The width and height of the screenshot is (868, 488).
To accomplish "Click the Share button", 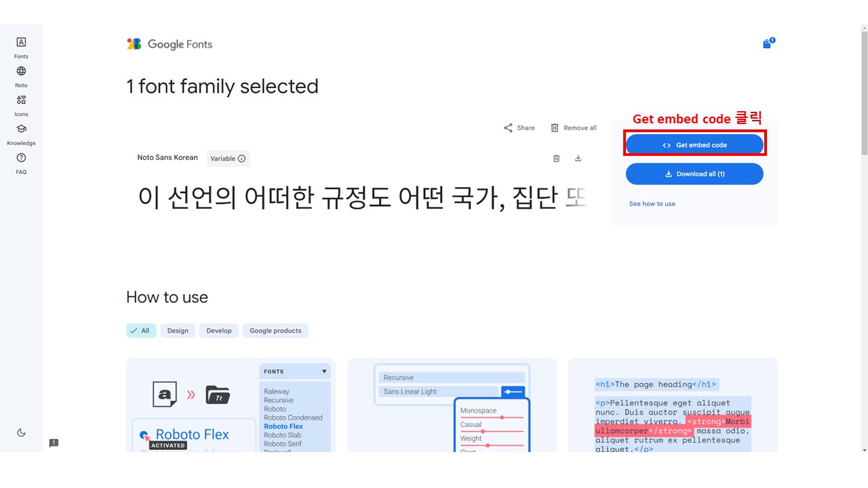I will point(519,127).
